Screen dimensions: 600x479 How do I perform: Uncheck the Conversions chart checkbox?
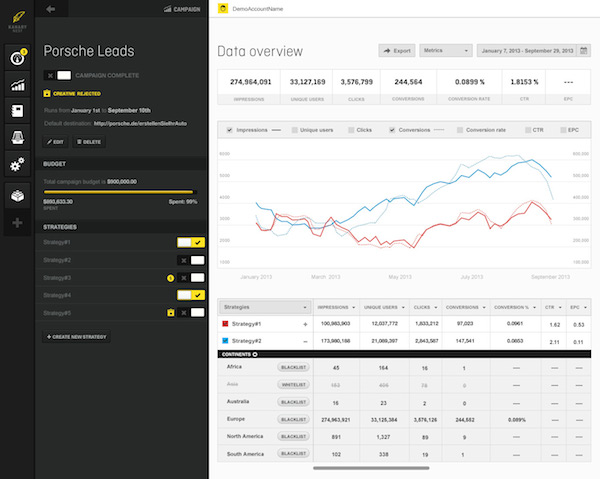[392, 130]
